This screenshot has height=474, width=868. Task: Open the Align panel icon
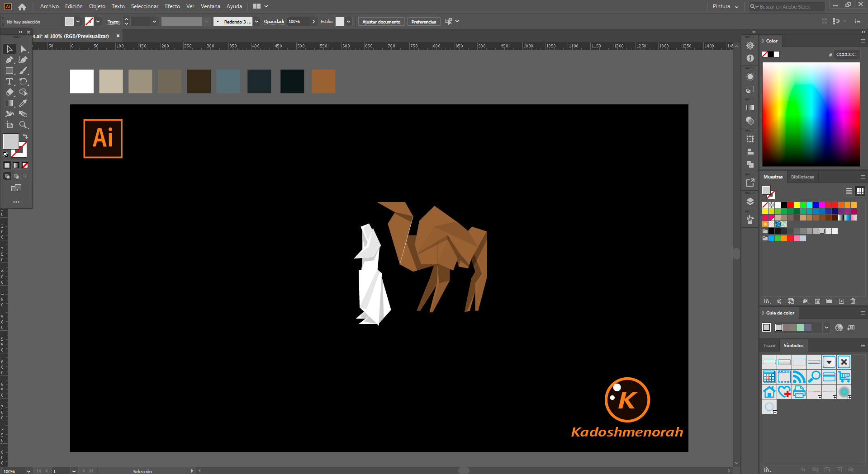click(x=750, y=152)
